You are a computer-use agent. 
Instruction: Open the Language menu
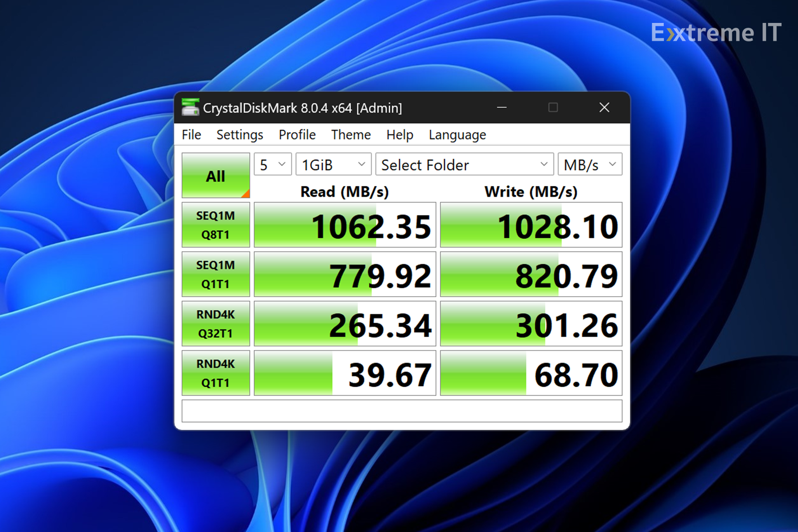[457, 135]
